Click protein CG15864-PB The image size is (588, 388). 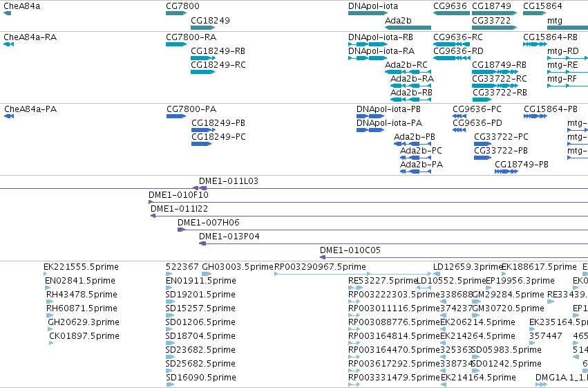[551, 109]
